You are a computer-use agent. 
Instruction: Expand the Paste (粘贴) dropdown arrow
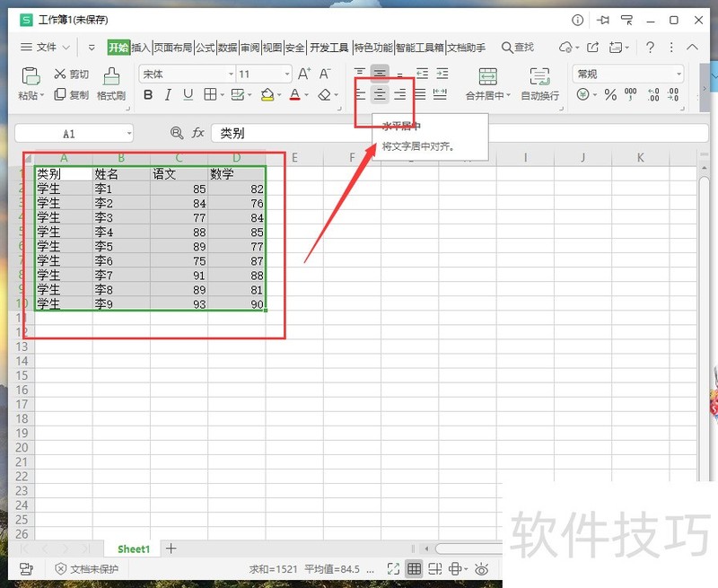(x=42, y=95)
